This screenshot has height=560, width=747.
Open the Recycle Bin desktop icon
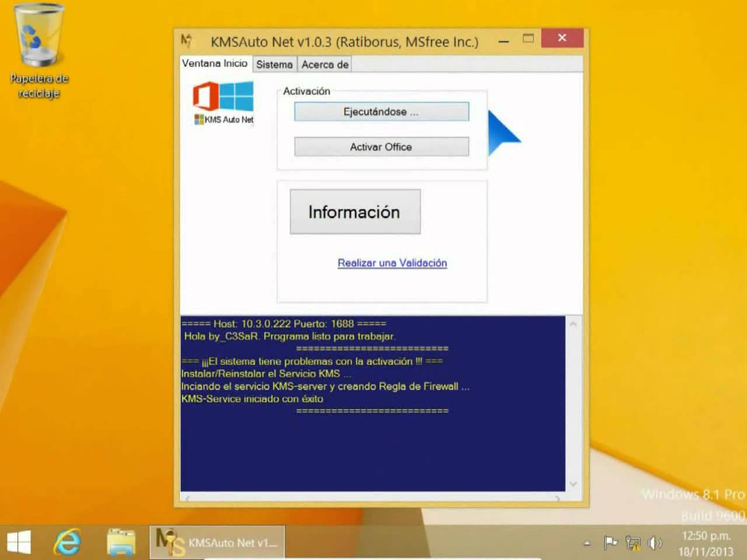39,51
